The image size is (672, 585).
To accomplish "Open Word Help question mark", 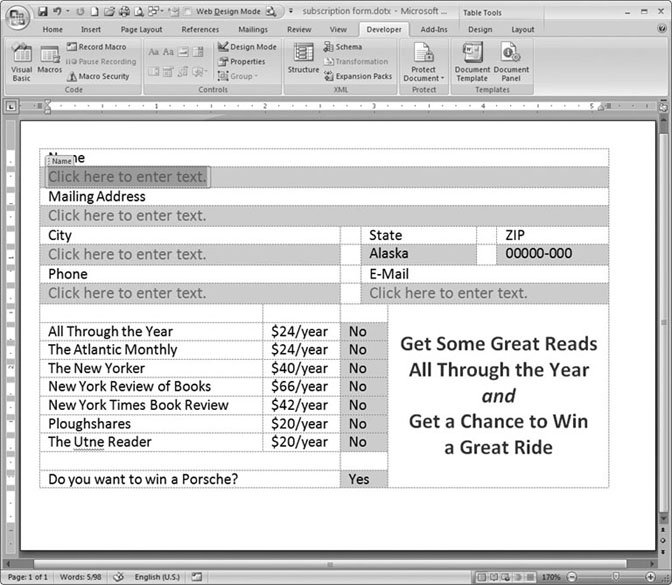I will click(662, 29).
